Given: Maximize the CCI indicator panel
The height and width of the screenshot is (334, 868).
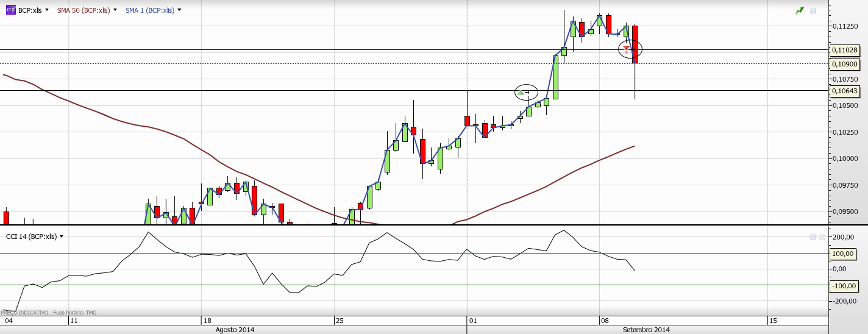Looking at the screenshot, I should pos(813,236).
